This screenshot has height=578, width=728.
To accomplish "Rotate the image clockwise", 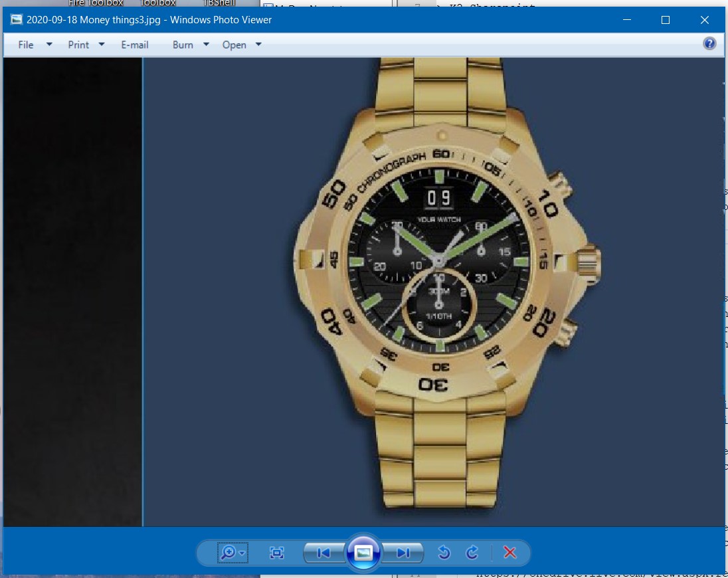I will coord(472,553).
